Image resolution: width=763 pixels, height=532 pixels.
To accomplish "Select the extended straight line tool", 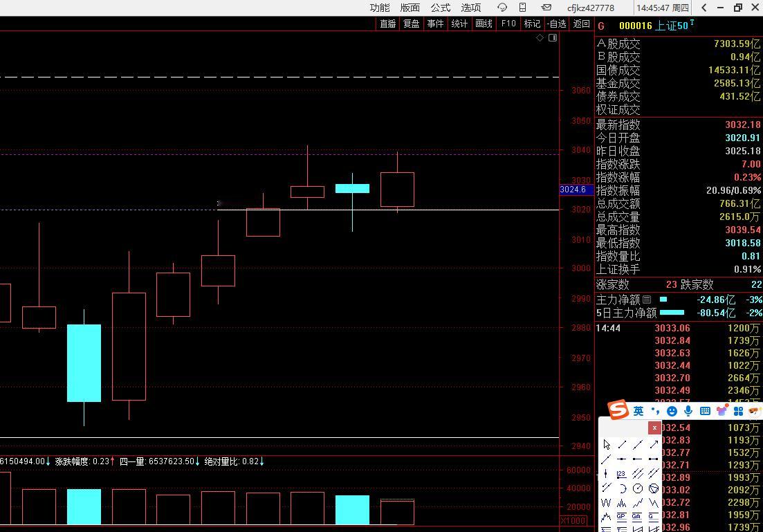I will [638, 444].
